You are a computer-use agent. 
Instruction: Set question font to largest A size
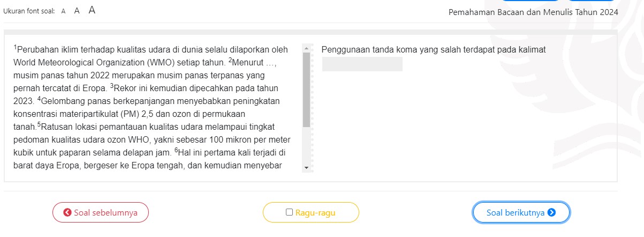pyautogui.click(x=92, y=10)
